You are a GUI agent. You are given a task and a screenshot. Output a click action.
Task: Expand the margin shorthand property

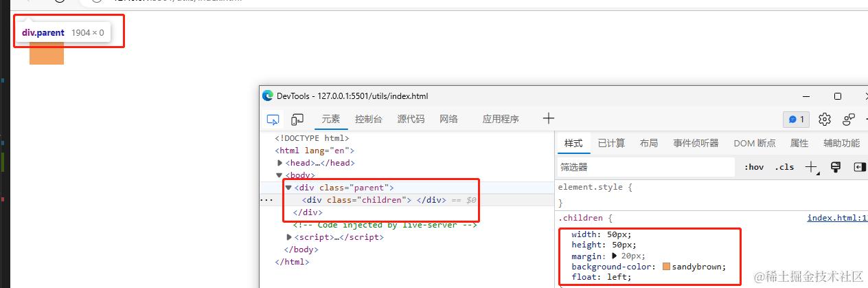615,256
